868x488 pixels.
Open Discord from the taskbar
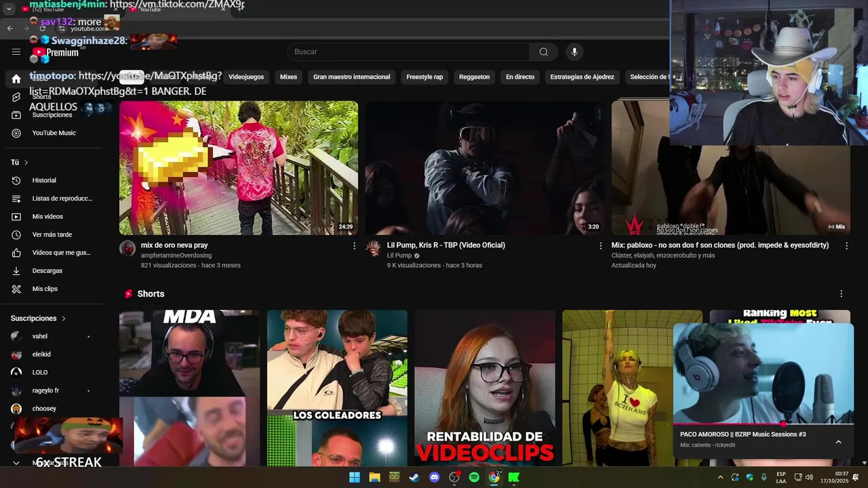point(435,477)
